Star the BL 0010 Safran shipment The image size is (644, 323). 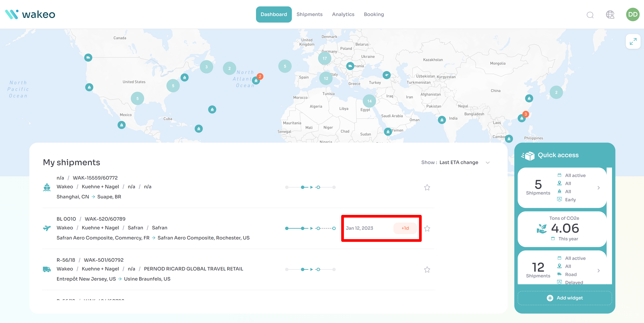[427, 229]
